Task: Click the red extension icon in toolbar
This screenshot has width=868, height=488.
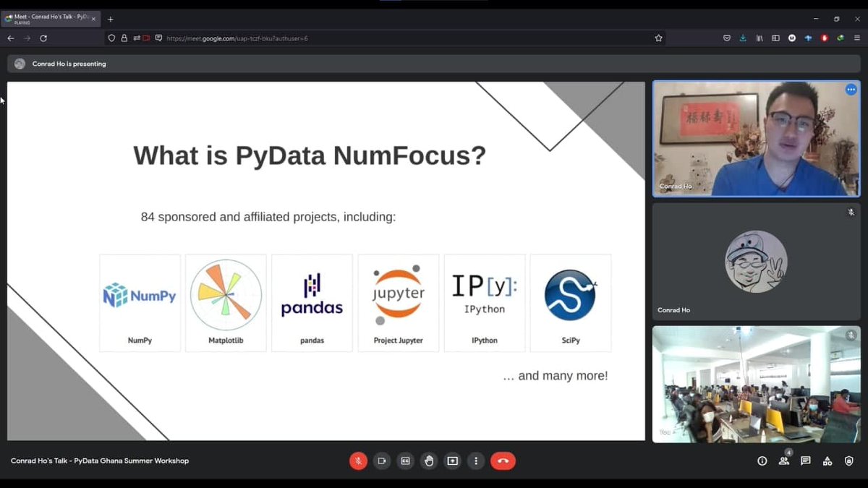Action: point(824,38)
